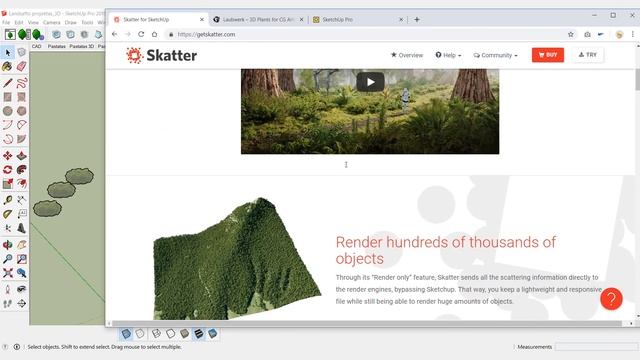640x360 pixels.
Task: Switch to Hidden Line face style
Action: [170, 334]
